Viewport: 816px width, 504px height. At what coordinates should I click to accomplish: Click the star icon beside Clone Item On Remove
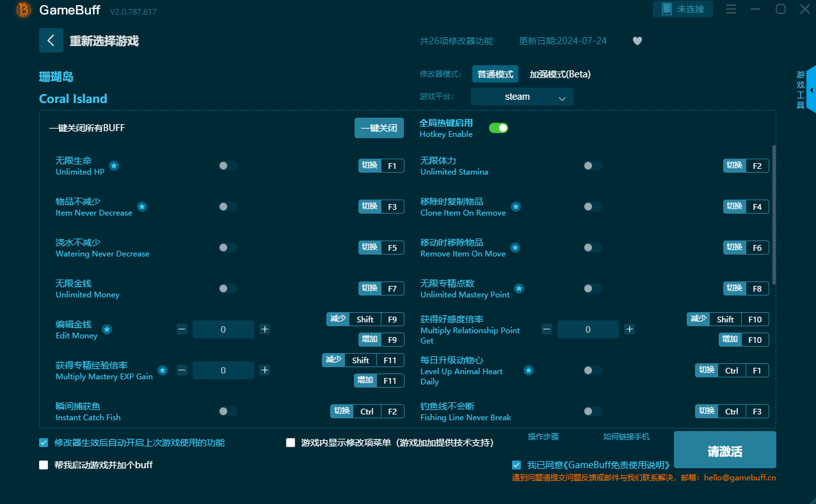(516, 207)
